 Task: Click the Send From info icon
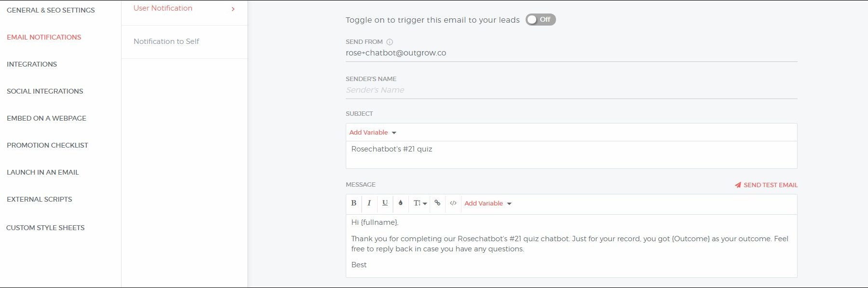pyautogui.click(x=390, y=42)
